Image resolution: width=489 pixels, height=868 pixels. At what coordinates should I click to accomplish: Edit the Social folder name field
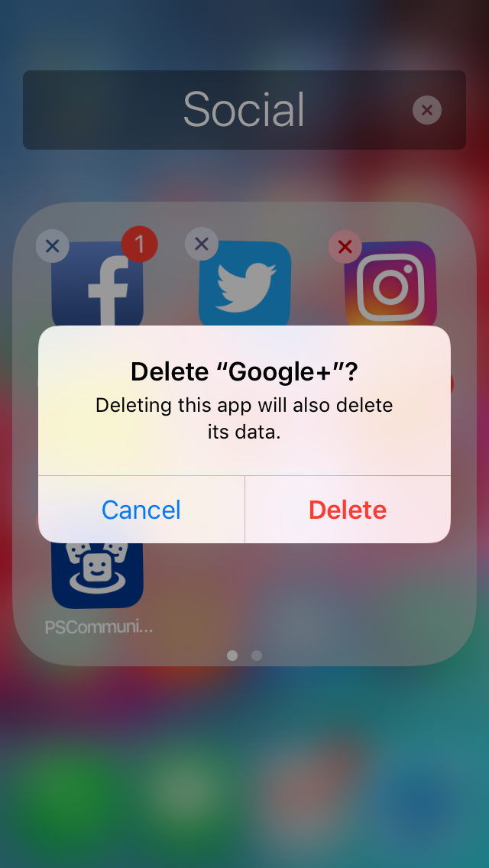pyautogui.click(x=244, y=109)
